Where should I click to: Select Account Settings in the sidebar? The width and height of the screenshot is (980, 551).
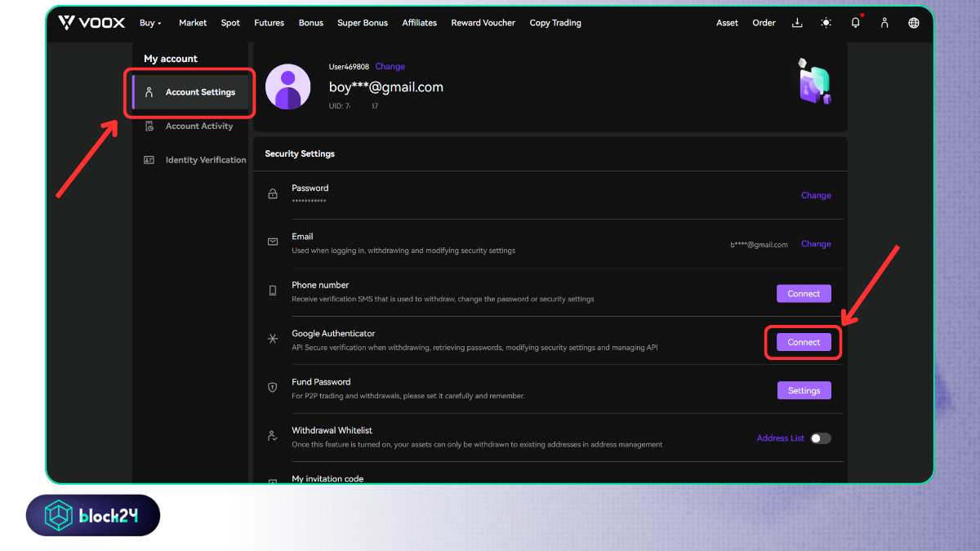(191, 92)
